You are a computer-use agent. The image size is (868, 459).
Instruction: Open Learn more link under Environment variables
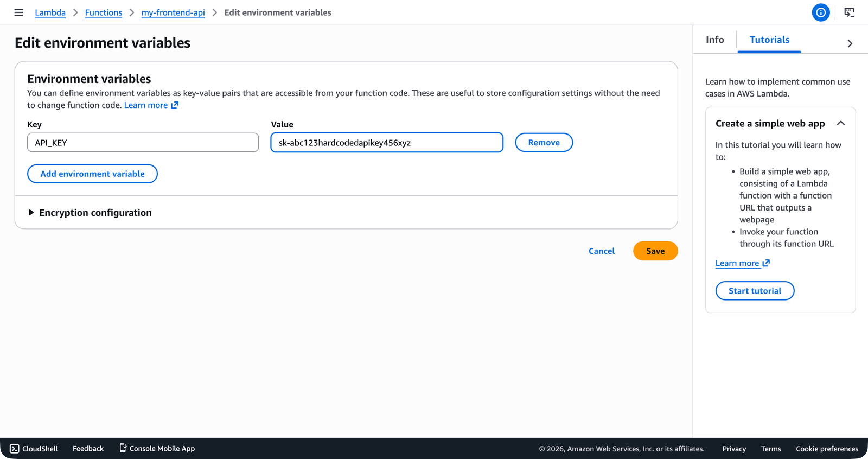coord(151,105)
